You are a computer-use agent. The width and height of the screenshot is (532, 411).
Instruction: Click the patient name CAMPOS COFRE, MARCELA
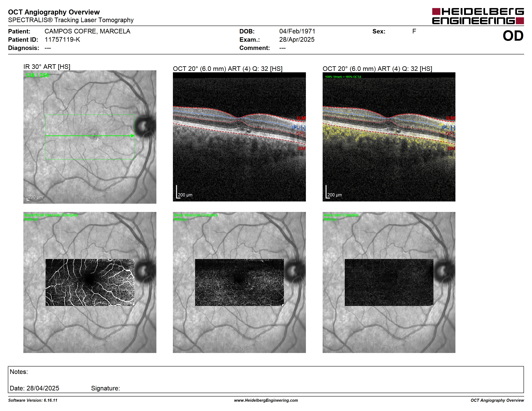coord(87,31)
